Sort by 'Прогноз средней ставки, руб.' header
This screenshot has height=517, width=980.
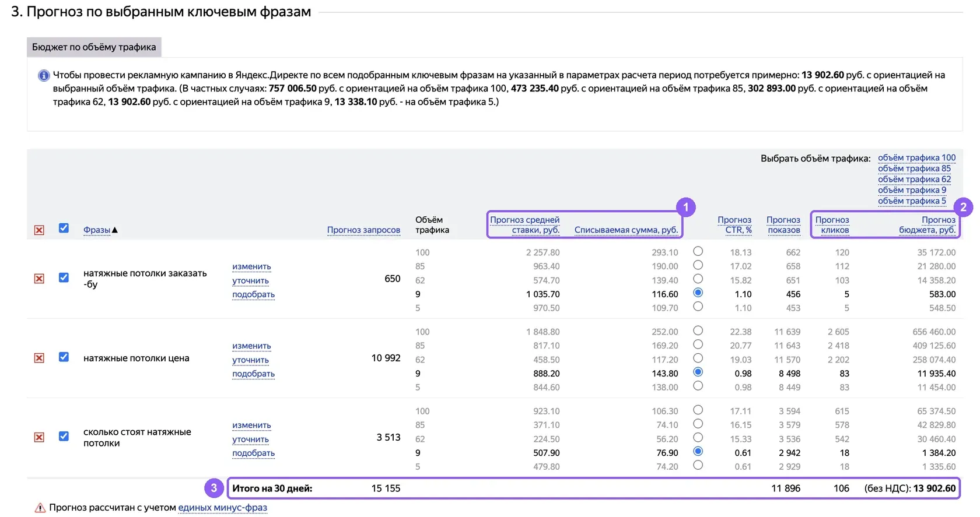[525, 225]
